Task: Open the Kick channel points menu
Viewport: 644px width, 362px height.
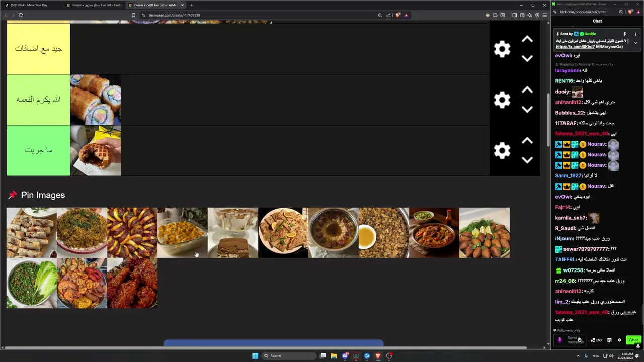Action: pyautogui.click(x=596, y=340)
